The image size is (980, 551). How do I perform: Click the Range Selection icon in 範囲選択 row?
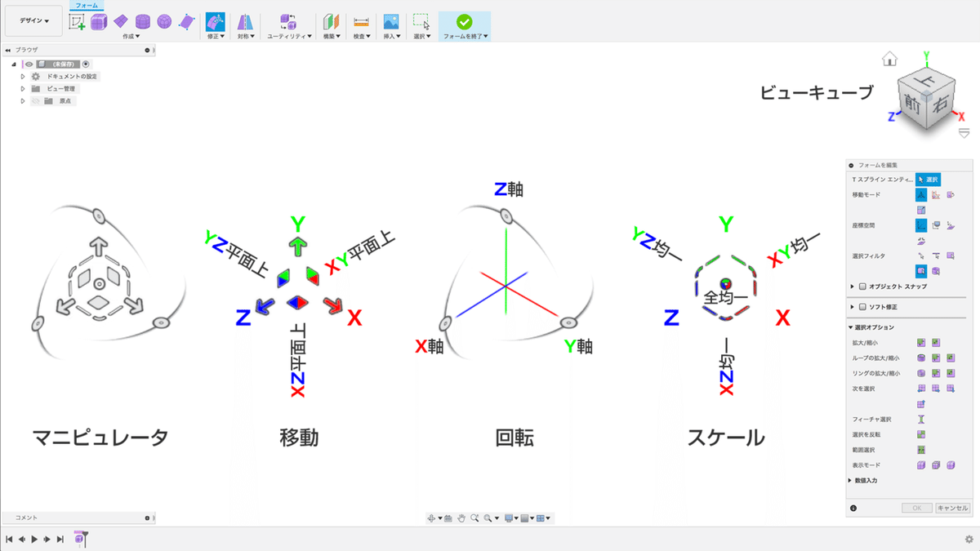[x=921, y=450]
